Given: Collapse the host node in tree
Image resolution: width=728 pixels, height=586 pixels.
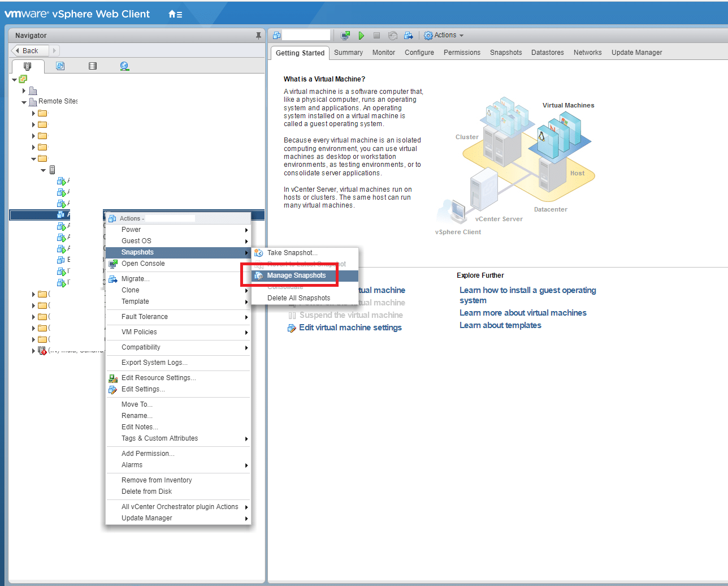Looking at the screenshot, I should [x=44, y=170].
